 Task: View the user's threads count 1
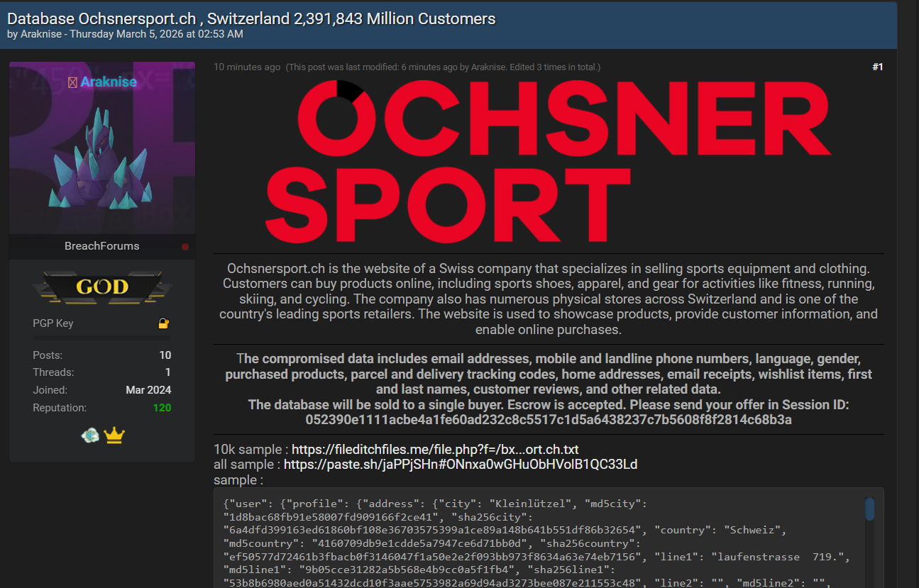[167, 372]
